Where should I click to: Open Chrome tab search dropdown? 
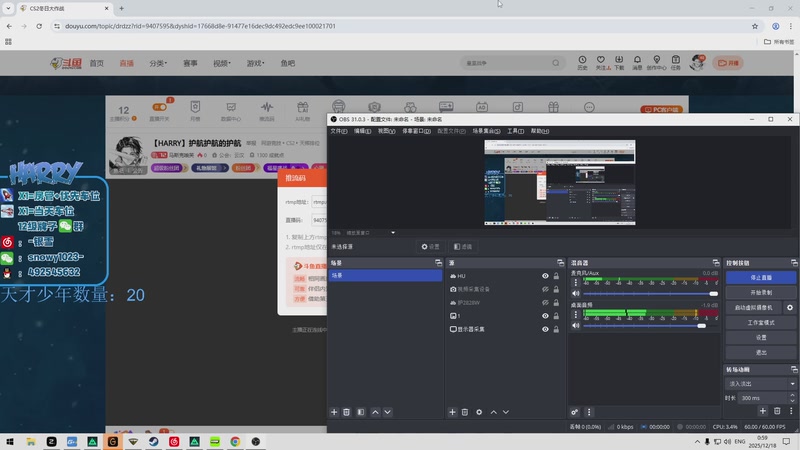pos(8,8)
